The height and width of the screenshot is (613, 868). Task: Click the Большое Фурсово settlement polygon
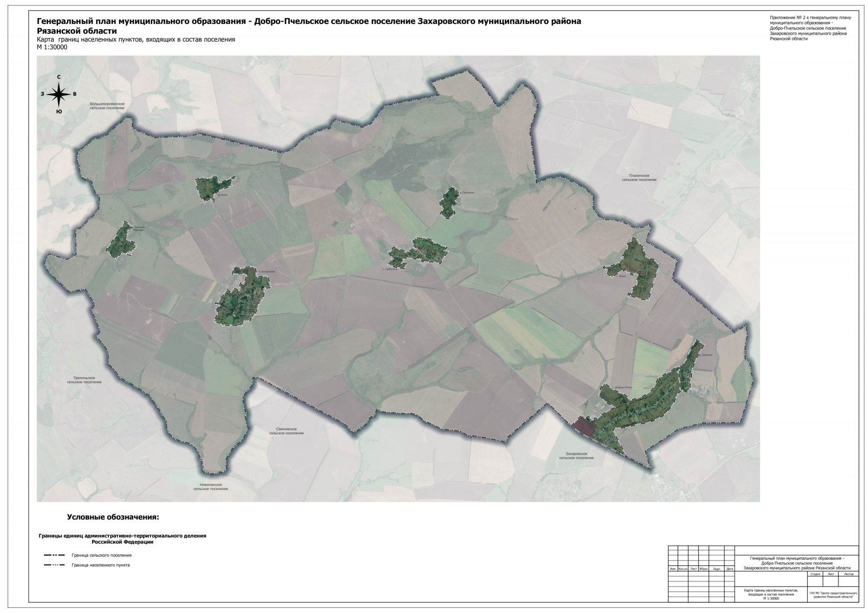122,241
